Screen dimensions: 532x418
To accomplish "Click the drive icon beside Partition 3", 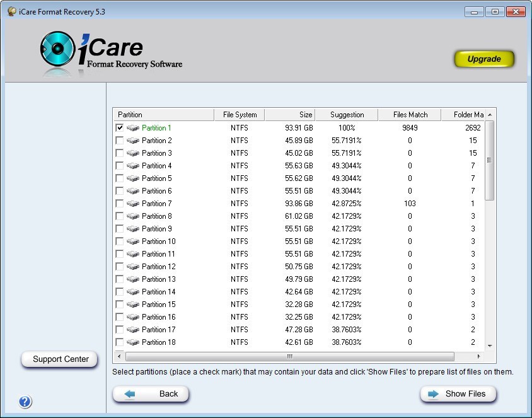I will coord(133,153).
